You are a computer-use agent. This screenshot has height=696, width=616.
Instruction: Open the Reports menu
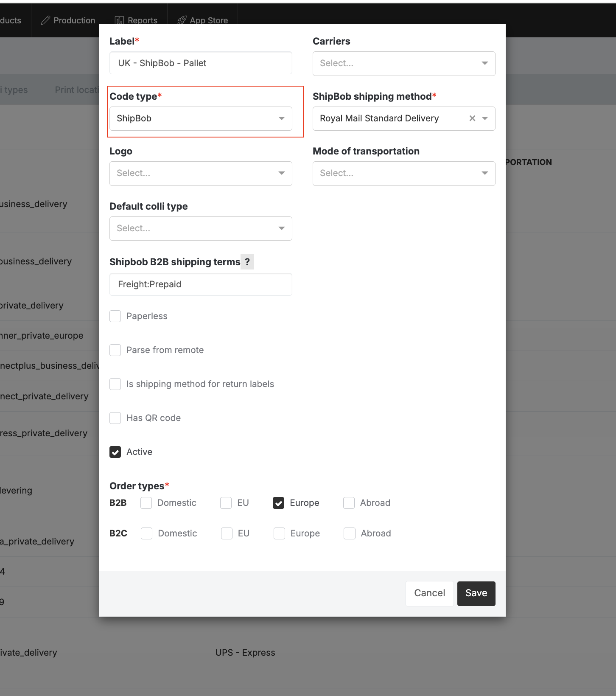pos(136,20)
